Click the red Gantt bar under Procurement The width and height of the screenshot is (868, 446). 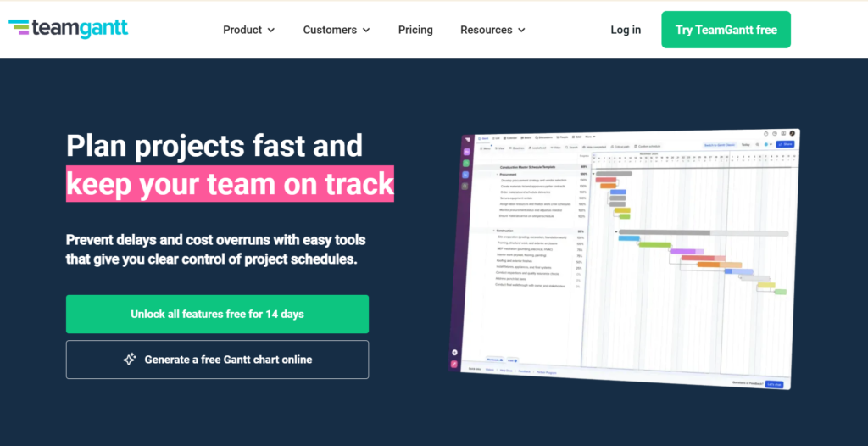[x=605, y=180]
